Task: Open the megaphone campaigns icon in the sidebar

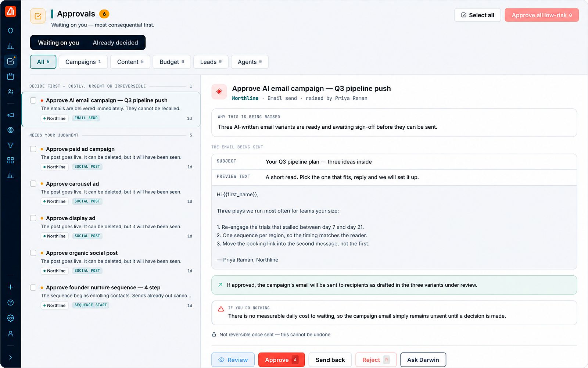Action: click(11, 115)
